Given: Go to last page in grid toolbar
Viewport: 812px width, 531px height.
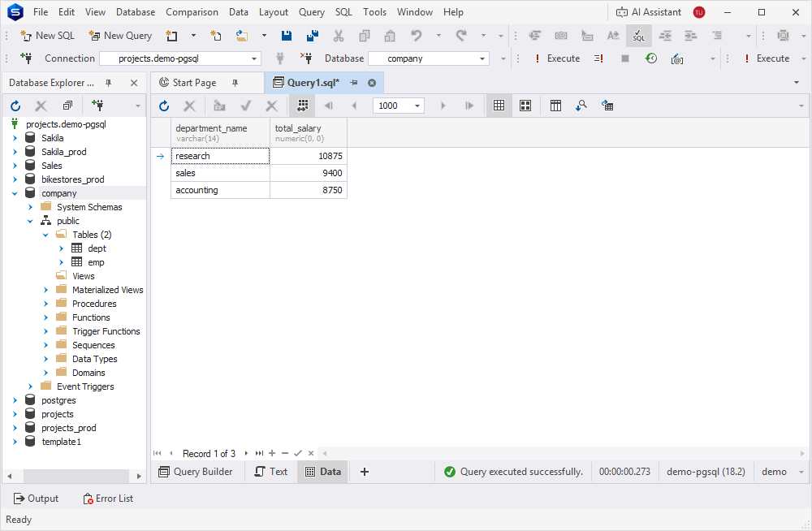Looking at the screenshot, I should pos(469,106).
